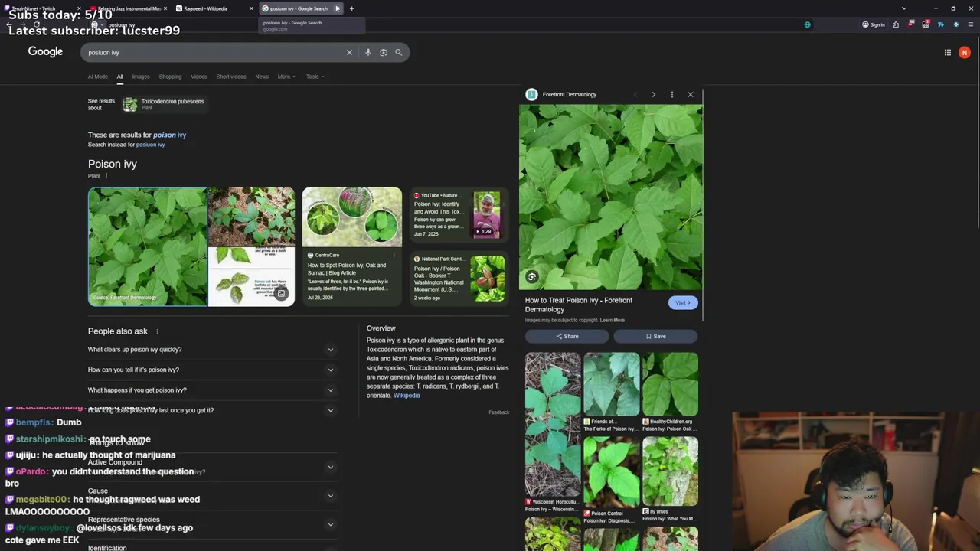Open the More search filters dropdown
Viewport: 980px width, 551px height.
click(x=286, y=77)
